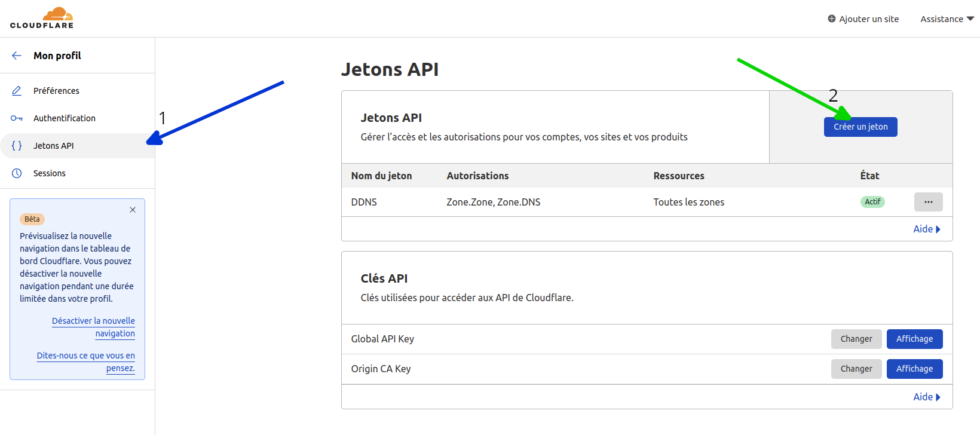The image size is (980, 435).
Task: Click the Toutes les zones cell
Action: tap(688, 202)
